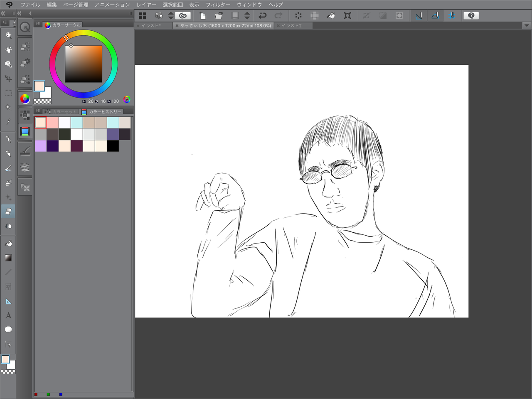Choose the Balloon speech bubble tool

pos(8,330)
